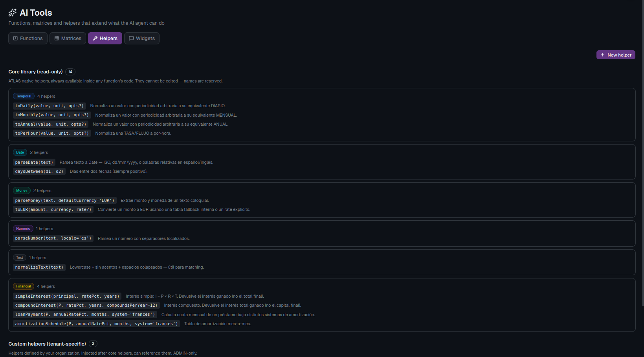Image resolution: width=644 pixels, height=357 pixels.
Task: Click 'Interés compuesto' description text
Action: pos(233,306)
